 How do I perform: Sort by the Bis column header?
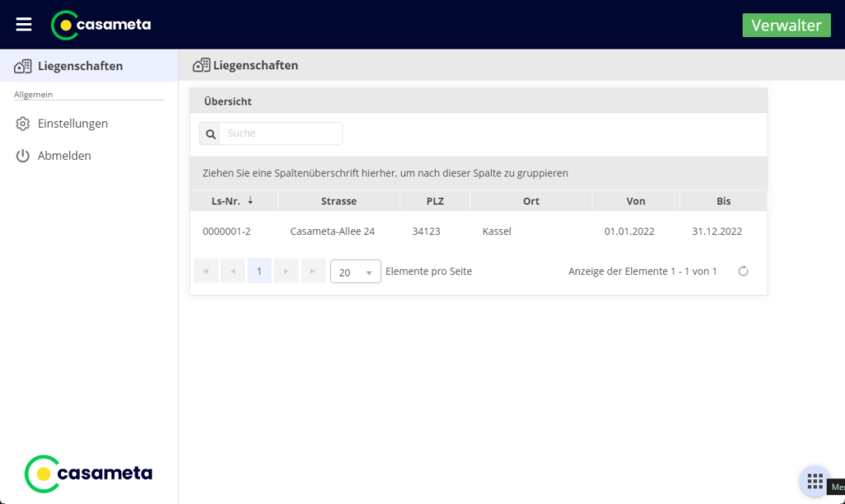click(723, 200)
